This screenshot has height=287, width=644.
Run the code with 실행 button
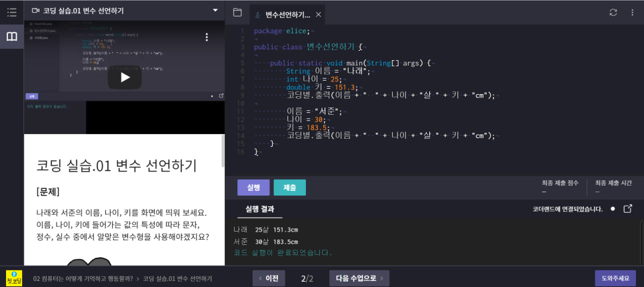(253, 188)
